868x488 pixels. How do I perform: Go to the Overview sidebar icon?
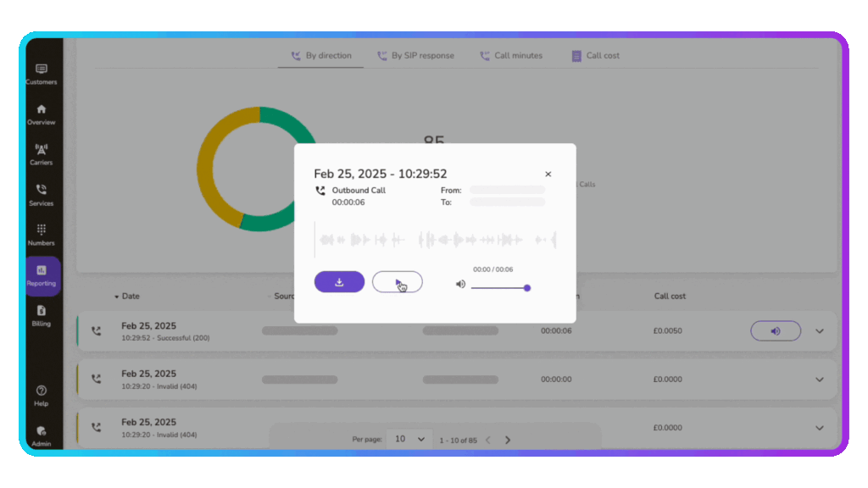(41, 114)
